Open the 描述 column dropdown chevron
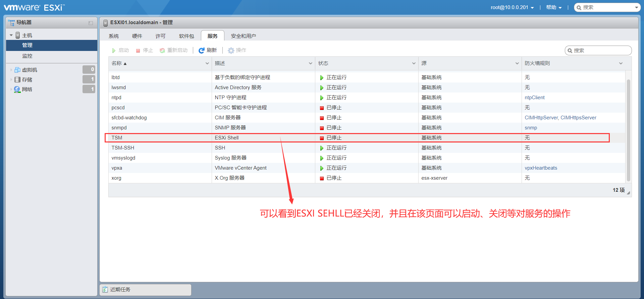644x299 pixels. click(x=311, y=63)
